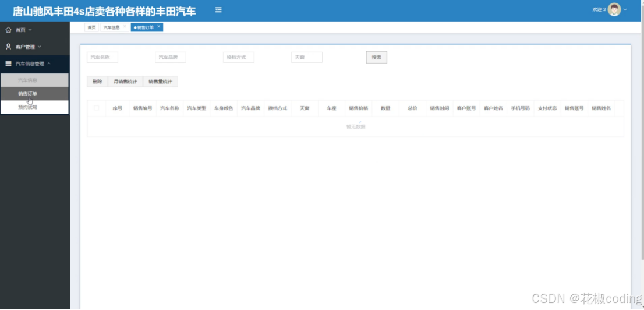Toggle the select-all checkbox in table header
Screen dimensions: 644x310
97,108
